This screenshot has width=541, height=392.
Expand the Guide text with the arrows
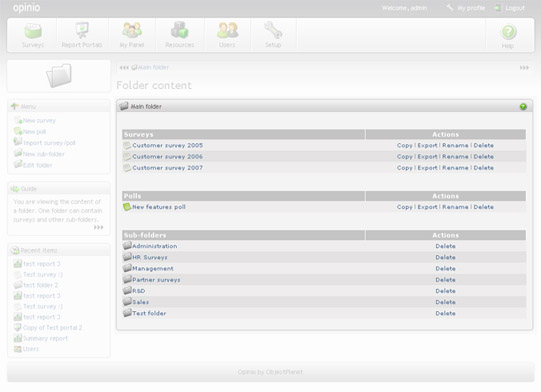point(98,227)
